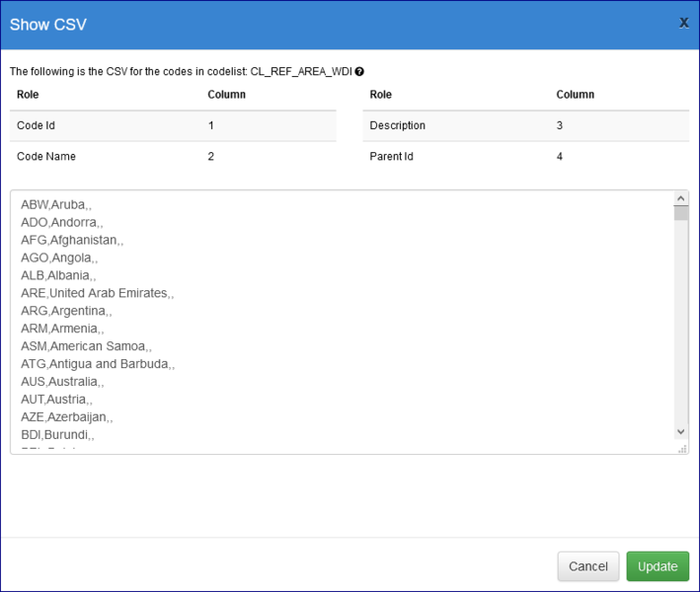
Task: Click the Show CSV dialog title
Action: coord(48,25)
